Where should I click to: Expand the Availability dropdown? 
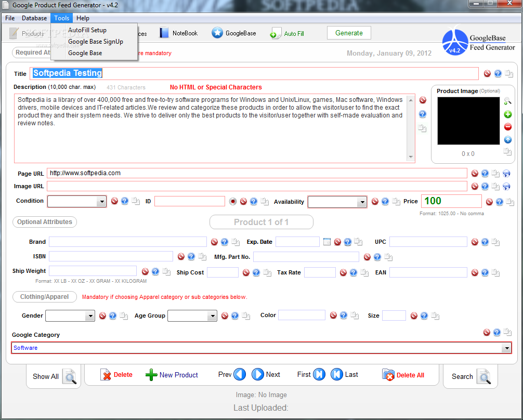click(x=361, y=202)
